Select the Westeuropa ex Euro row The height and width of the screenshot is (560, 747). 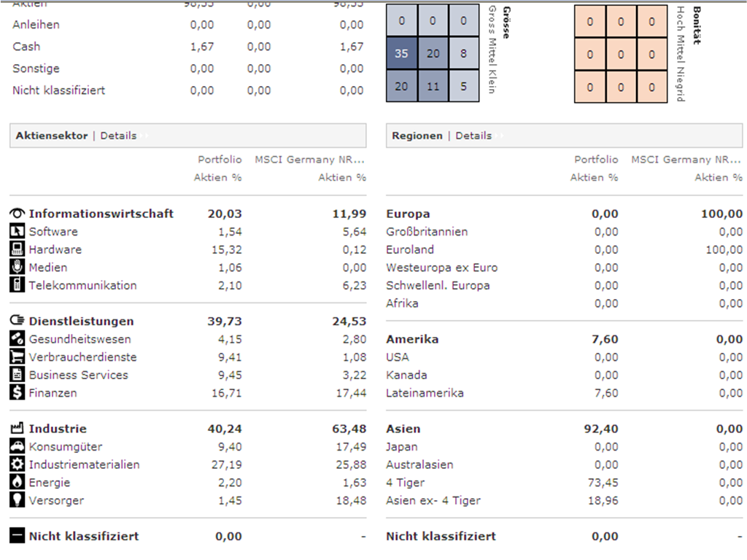pos(564,268)
